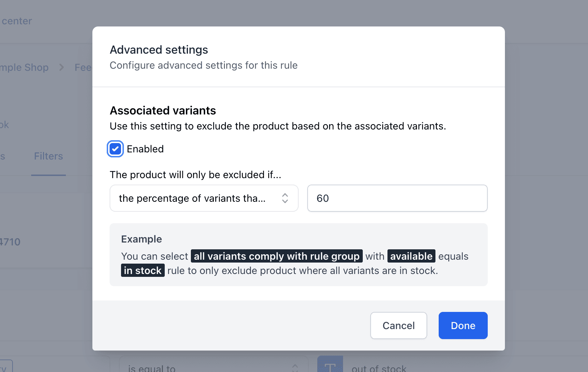Click the in stock chip in the example

tap(143, 270)
